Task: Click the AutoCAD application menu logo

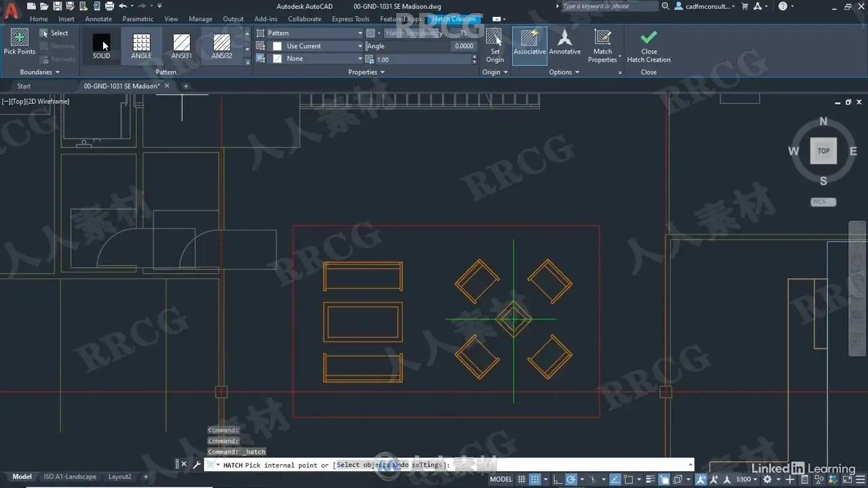Action: click(12, 9)
